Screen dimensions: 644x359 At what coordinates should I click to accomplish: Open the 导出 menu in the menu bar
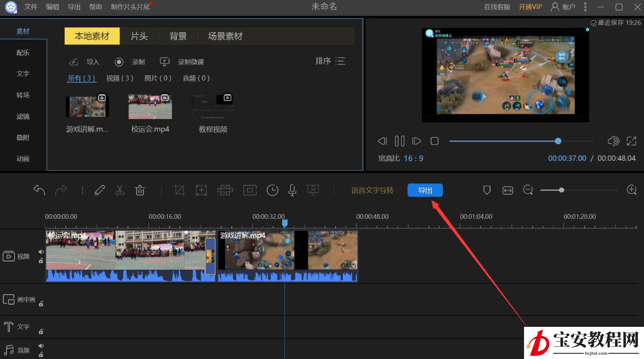pyautogui.click(x=74, y=7)
